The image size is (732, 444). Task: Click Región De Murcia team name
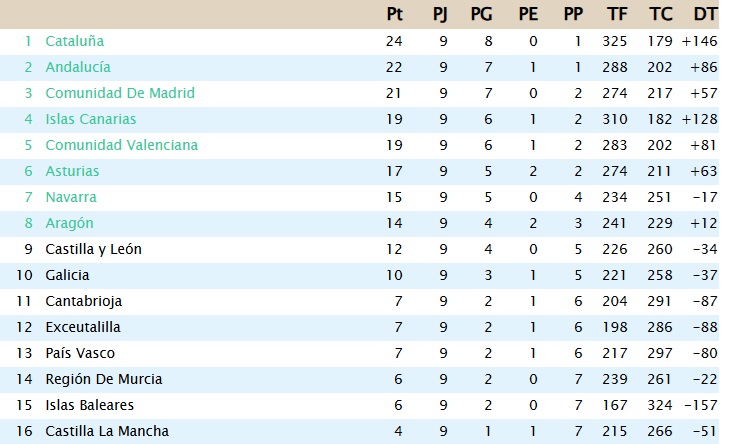click(x=103, y=379)
